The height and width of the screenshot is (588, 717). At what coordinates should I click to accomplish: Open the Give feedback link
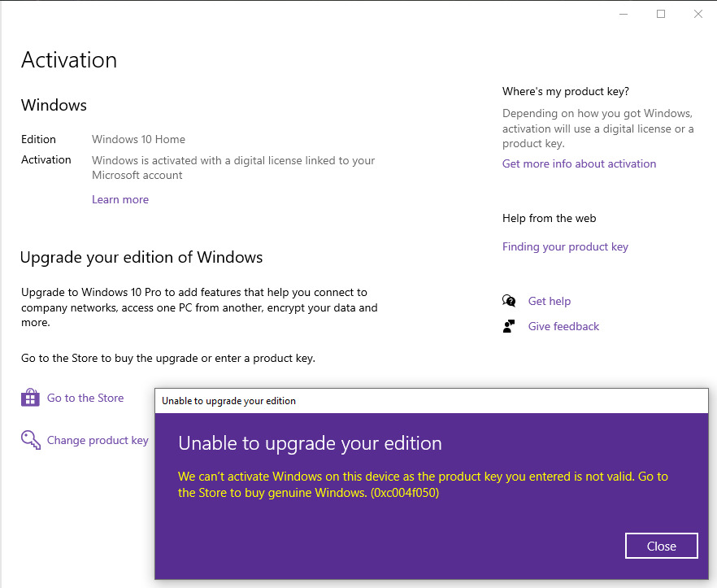563,326
